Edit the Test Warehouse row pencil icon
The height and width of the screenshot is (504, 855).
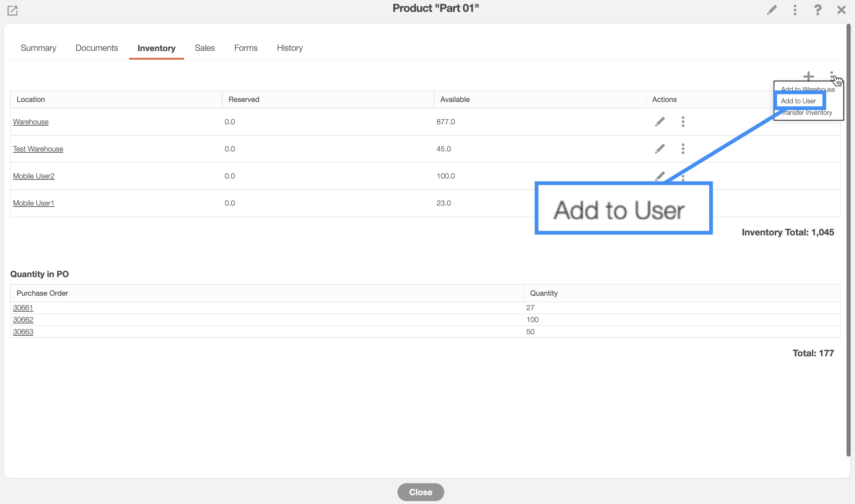click(x=660, y=149)
